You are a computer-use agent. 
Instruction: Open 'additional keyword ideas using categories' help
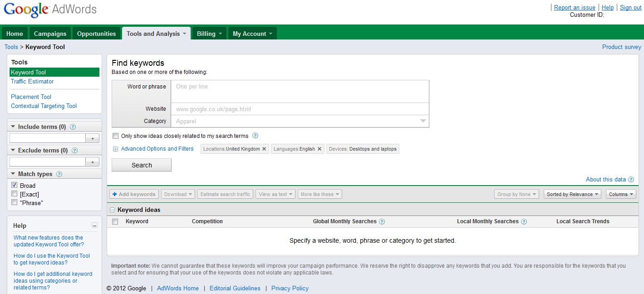(x=53, y=280)
